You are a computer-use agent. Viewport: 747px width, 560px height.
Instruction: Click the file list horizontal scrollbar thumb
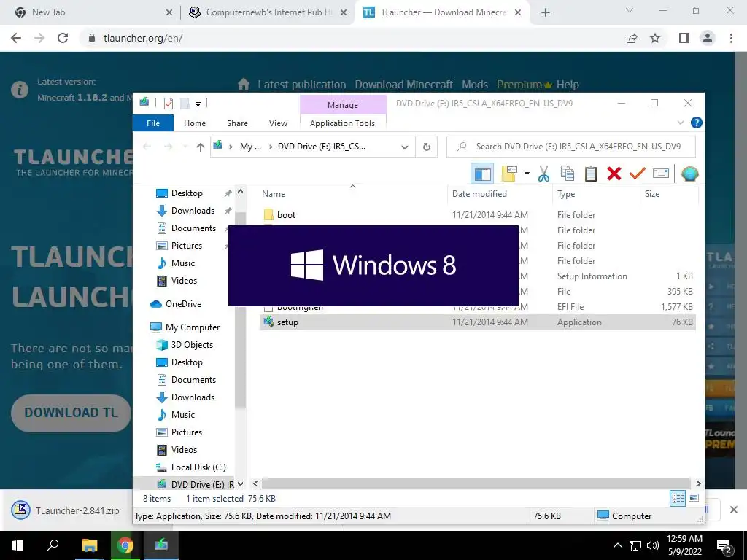(x=476, y=484)
